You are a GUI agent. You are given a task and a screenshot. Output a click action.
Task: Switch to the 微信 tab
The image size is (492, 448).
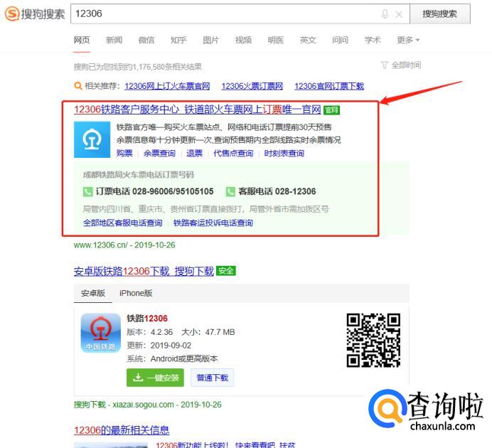click(146, 40)
